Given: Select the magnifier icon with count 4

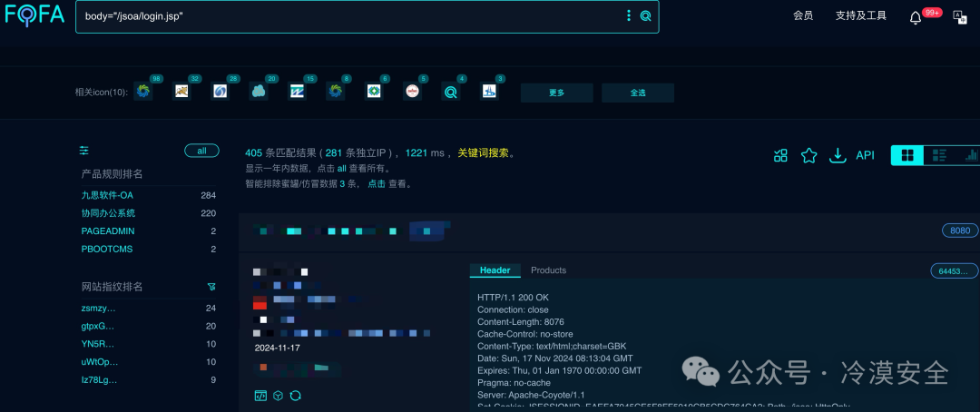Looking at the screenshot, I should [x=451, y=92].
